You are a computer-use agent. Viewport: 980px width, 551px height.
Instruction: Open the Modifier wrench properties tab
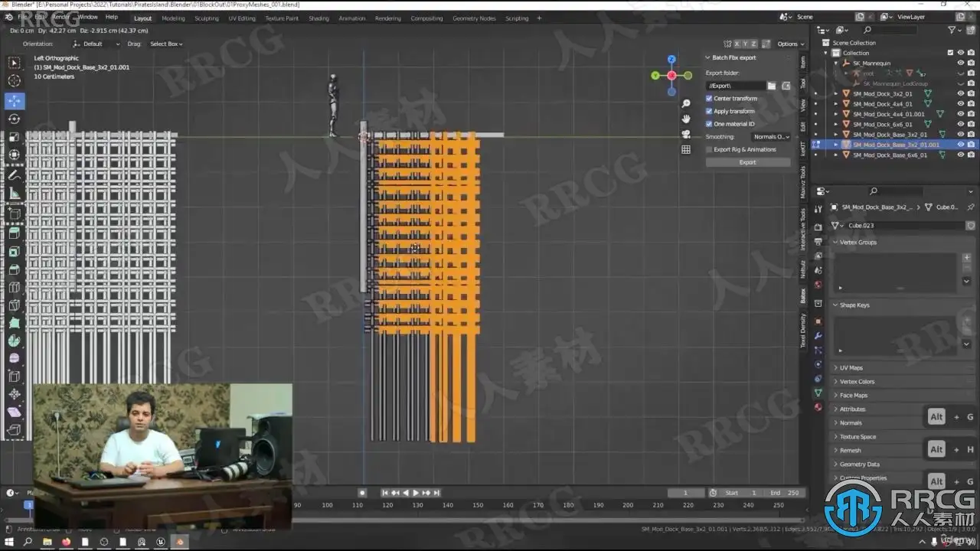pyautogui.click(x=818, y=336)
